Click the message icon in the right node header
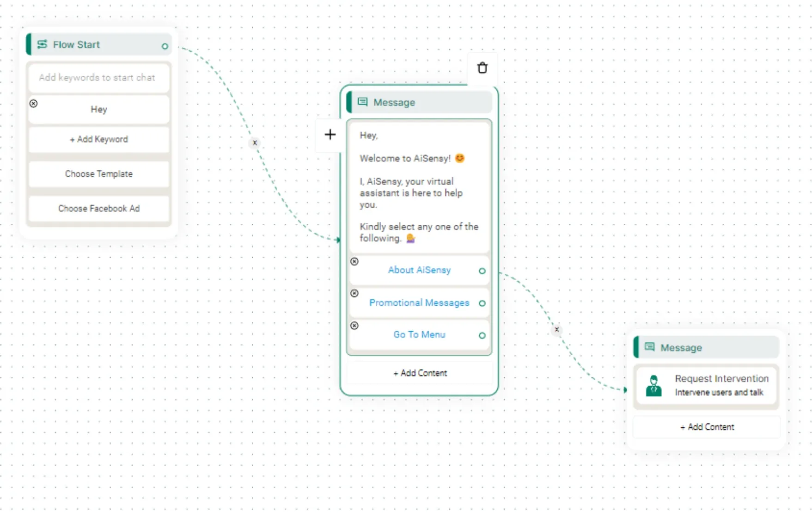The height and width of the screenshot is (518, 812). [x=650, y=347]
